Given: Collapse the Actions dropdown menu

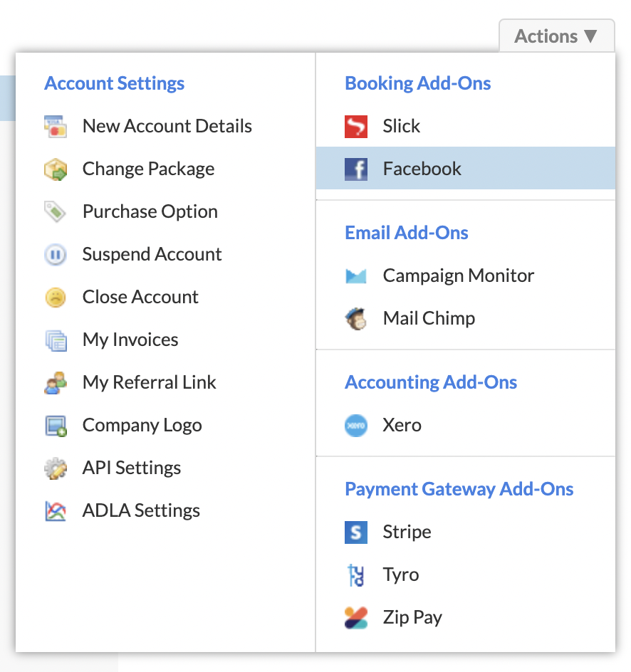Looking at the screenshot, I should click(x=556, y=36).
